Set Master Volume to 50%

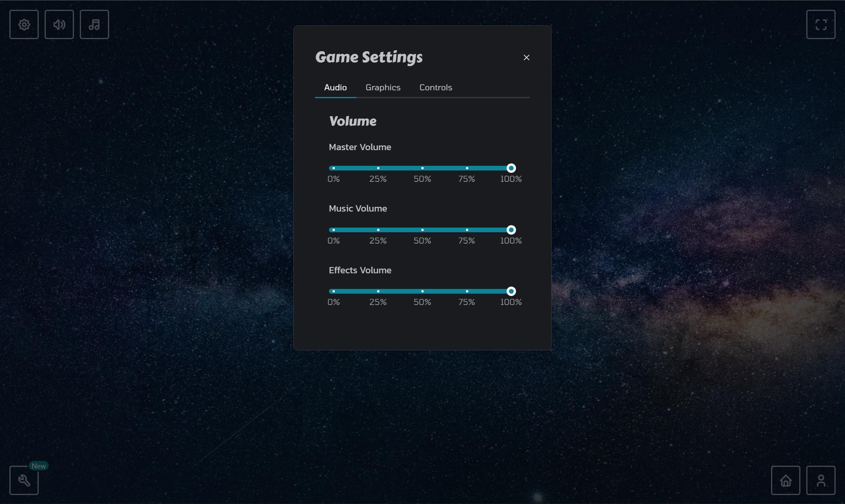422,168
